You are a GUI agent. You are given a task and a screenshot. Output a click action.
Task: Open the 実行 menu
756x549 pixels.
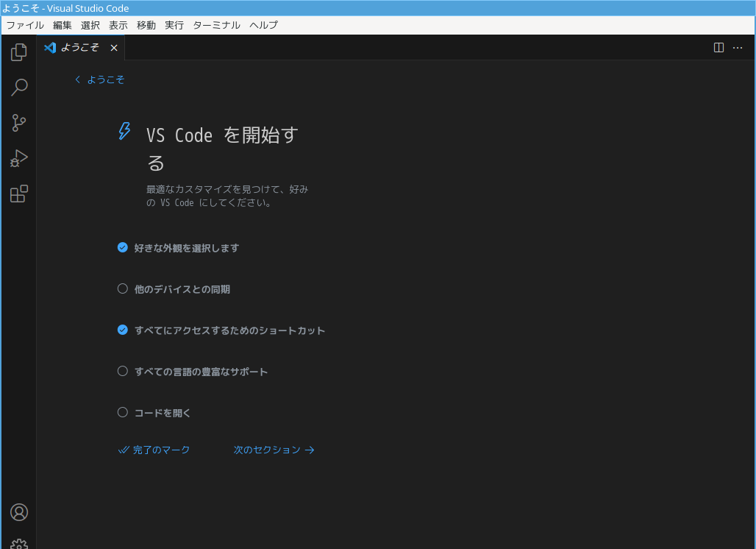pos(174,25)
